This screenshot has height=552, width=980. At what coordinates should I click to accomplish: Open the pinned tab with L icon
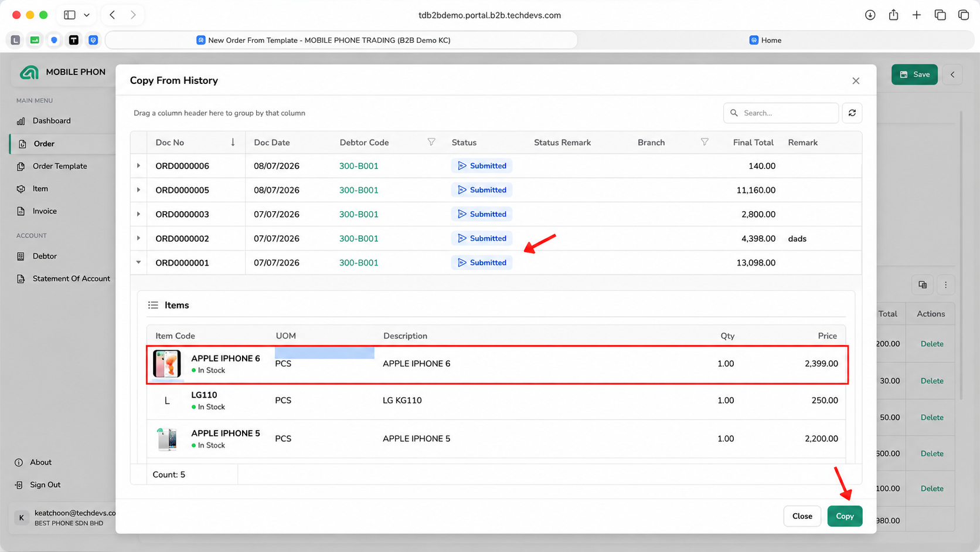[15, 40]
